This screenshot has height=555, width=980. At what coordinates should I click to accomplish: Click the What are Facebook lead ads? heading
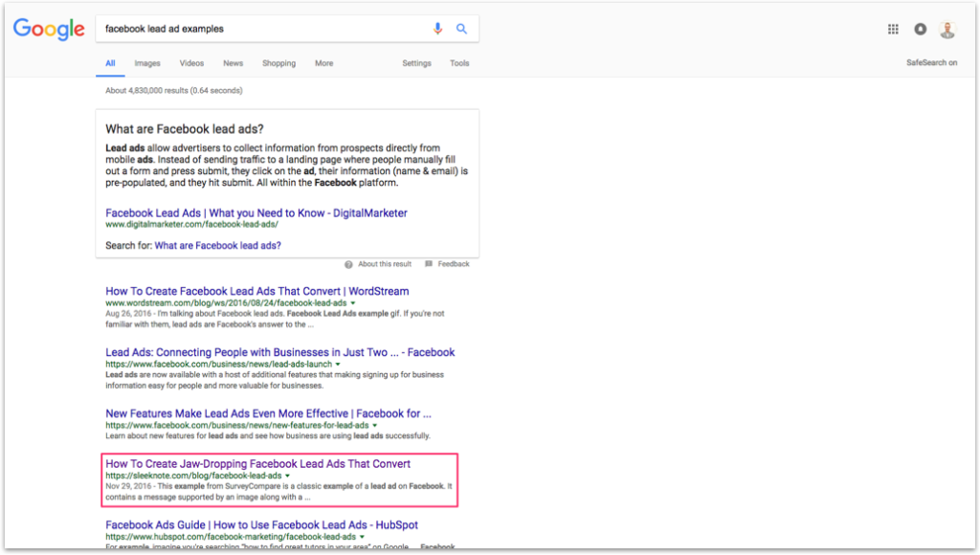point(185,129)
